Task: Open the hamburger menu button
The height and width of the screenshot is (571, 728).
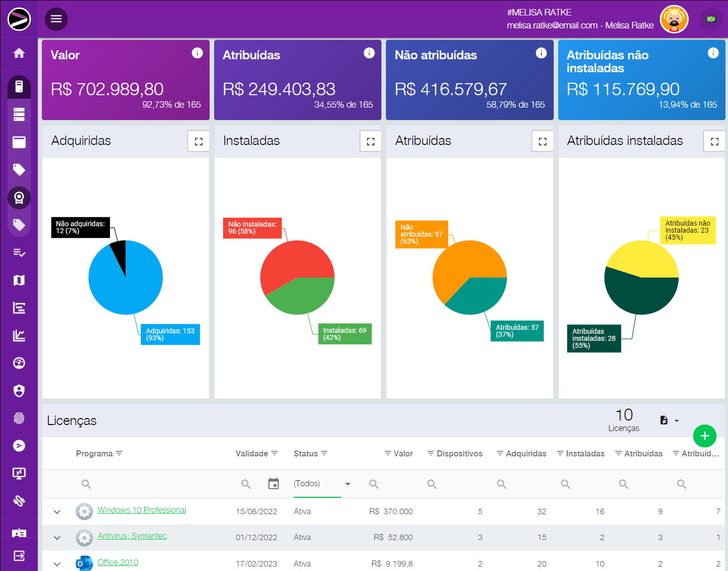Action: coord(56,19)
